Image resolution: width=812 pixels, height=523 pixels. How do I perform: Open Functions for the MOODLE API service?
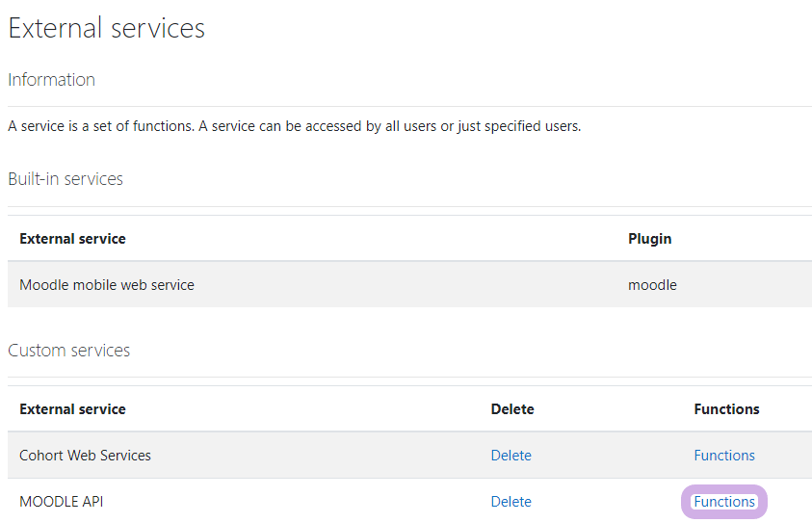click(724, 502)
